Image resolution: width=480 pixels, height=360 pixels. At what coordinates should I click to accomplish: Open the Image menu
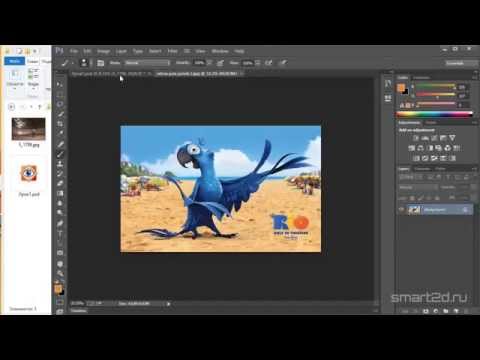103,51
